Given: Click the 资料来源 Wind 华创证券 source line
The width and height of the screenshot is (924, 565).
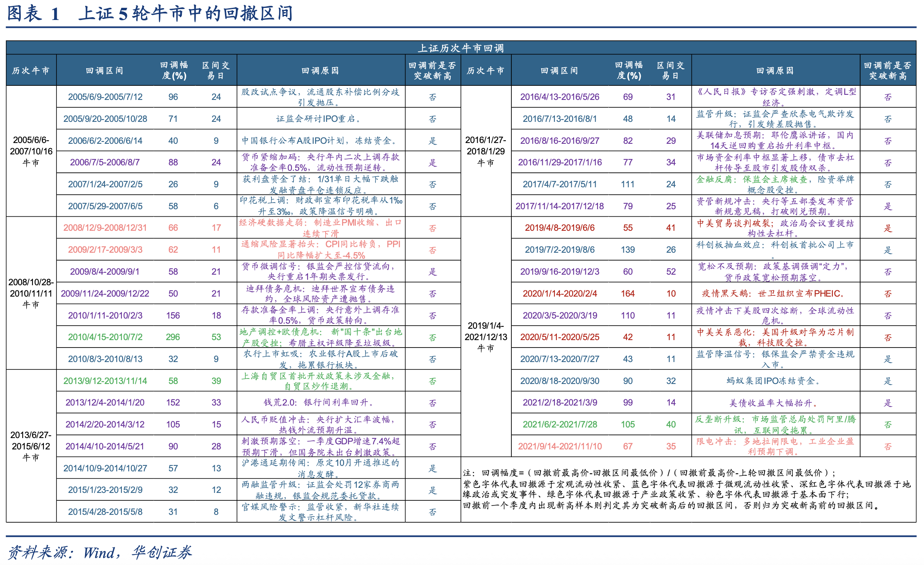Looking at the screenshot, I should click(100, 552).
